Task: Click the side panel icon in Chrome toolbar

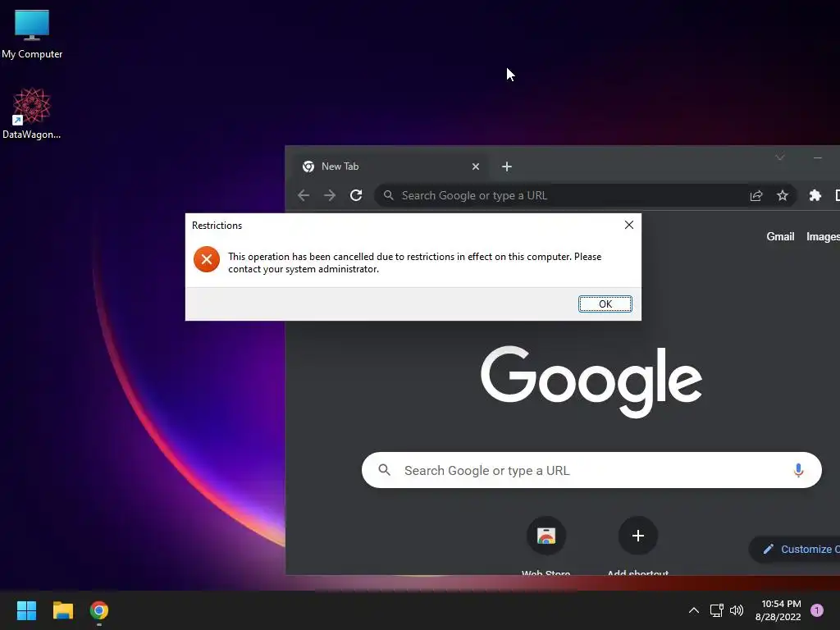Action: pos(837,195)
